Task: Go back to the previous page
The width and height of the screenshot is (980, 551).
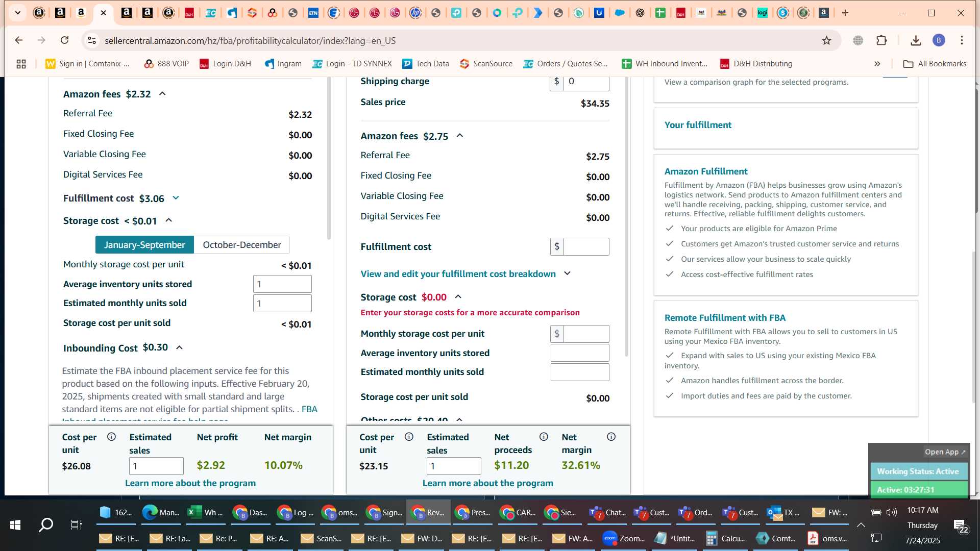Action: 19,40
